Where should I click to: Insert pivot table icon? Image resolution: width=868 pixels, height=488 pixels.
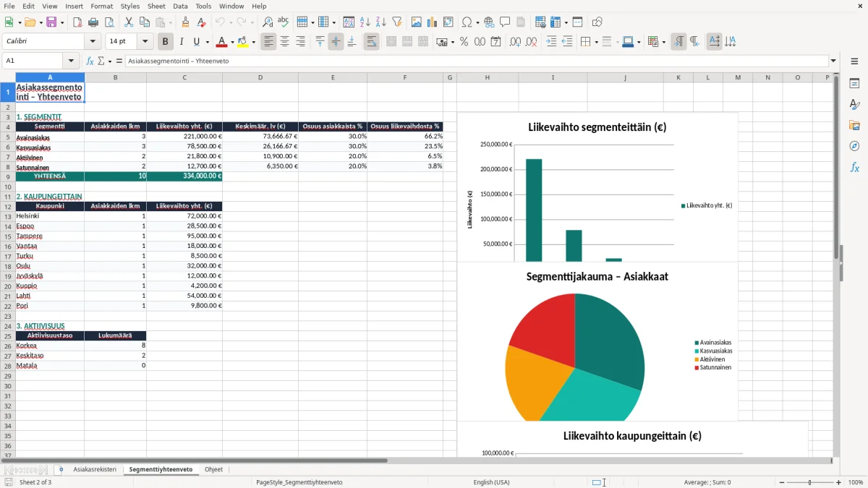[x=448, y=22]
